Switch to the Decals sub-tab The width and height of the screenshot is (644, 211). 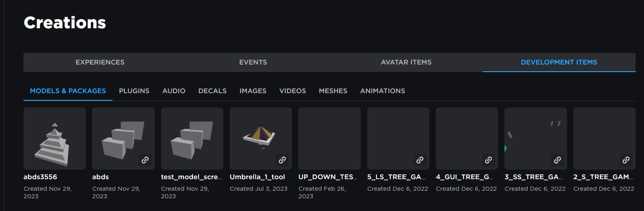[213, 91]
